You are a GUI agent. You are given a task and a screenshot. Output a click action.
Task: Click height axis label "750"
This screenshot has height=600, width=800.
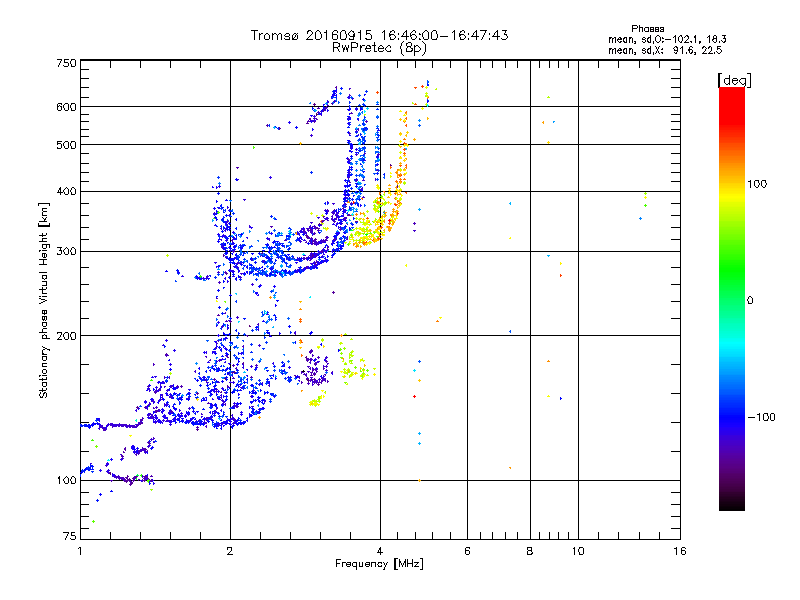[66, 63]
